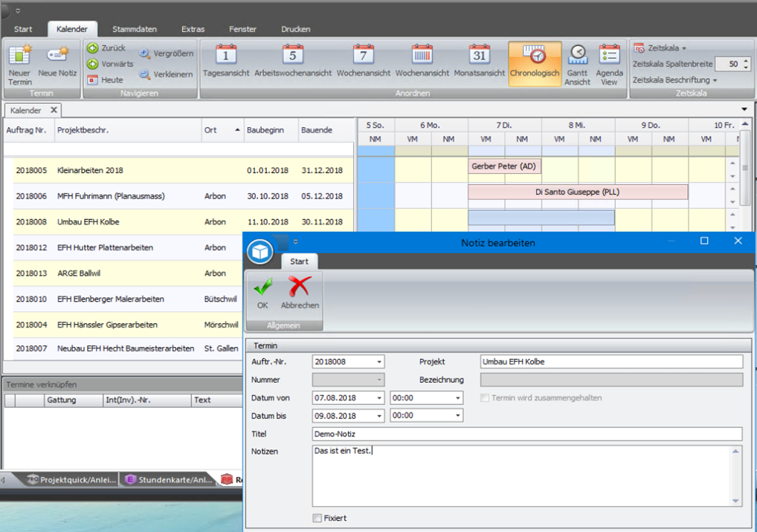Image resolution: width=757 pixels, height=532 pixels.
Task: Cancel the note with Abbrechen
Action: [300, 293]
